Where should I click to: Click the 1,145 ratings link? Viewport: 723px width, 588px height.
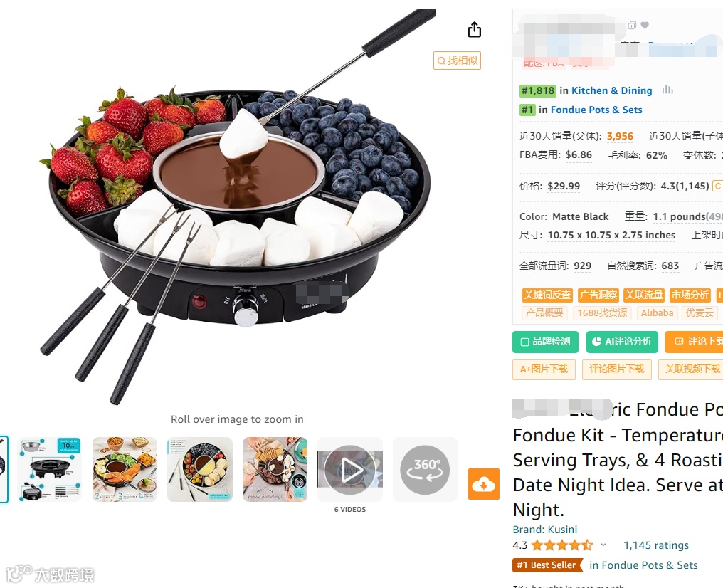click(x=655, y=545)
